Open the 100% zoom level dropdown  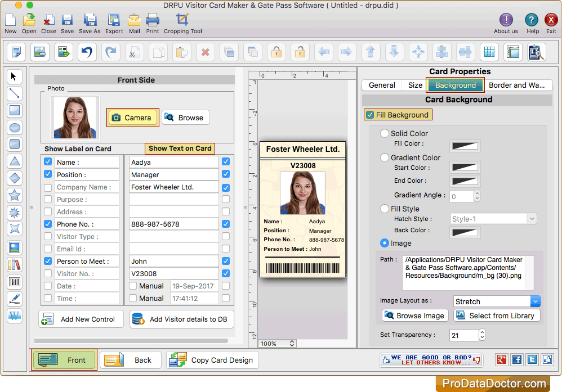tap(277, 344)
